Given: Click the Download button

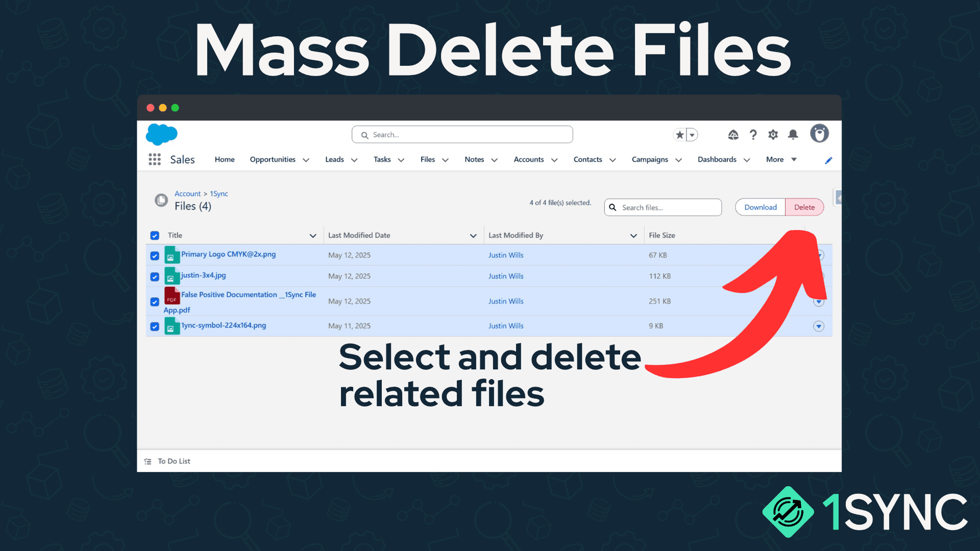Looking at the screenshot, I should tap(760, 207).
